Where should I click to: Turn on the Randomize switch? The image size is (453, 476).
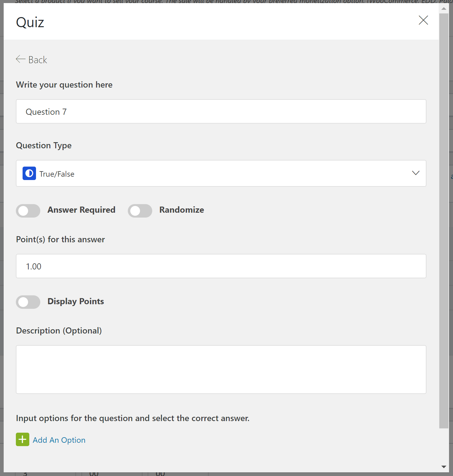point(140,211)
